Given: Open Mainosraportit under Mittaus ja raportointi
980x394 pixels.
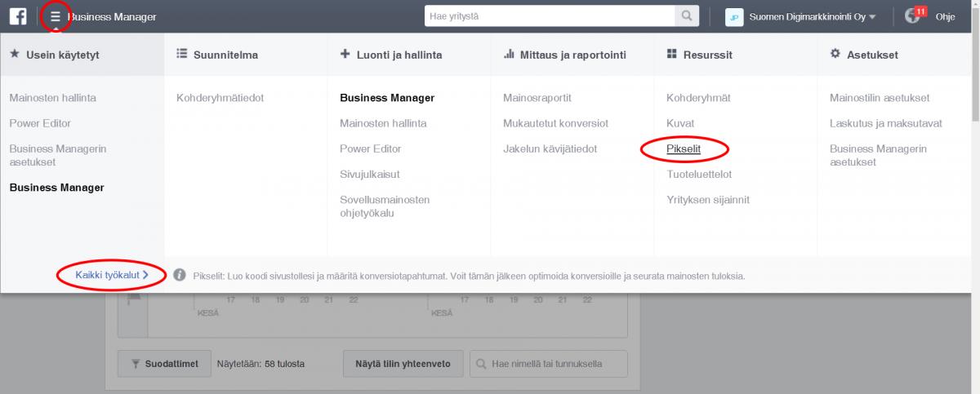Looking at the screenshot, I should 537,98.
